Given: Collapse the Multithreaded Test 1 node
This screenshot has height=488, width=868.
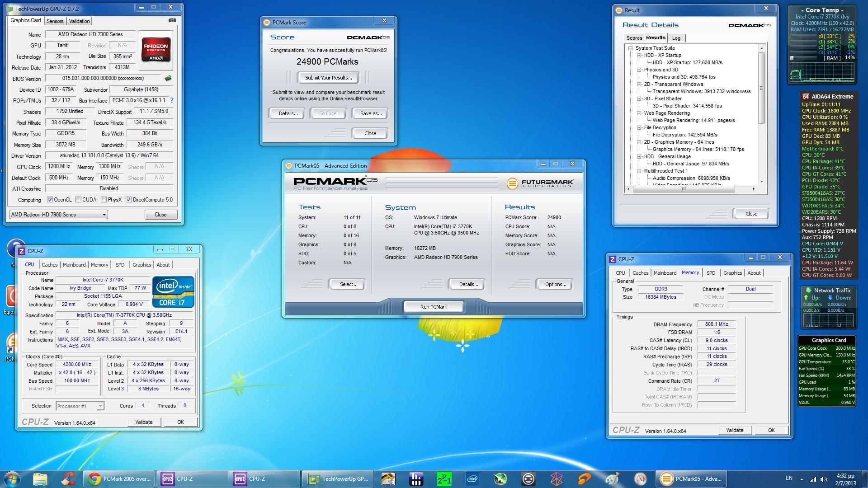Looking at the screenshot, I should point(639,171).
